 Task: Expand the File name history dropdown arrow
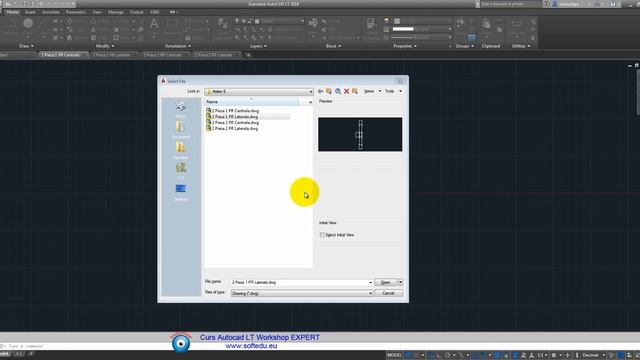point(371,282)
